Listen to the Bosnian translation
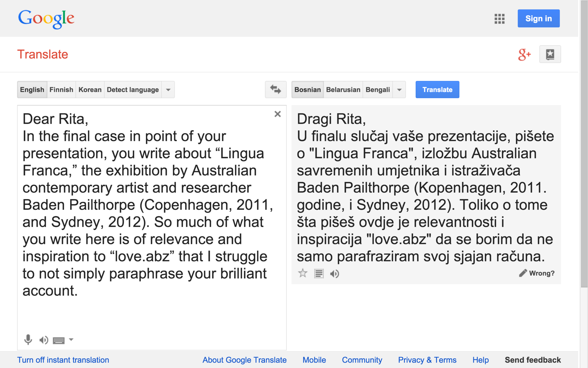Viewport: 588px width, 368px height. pos(334,273)
